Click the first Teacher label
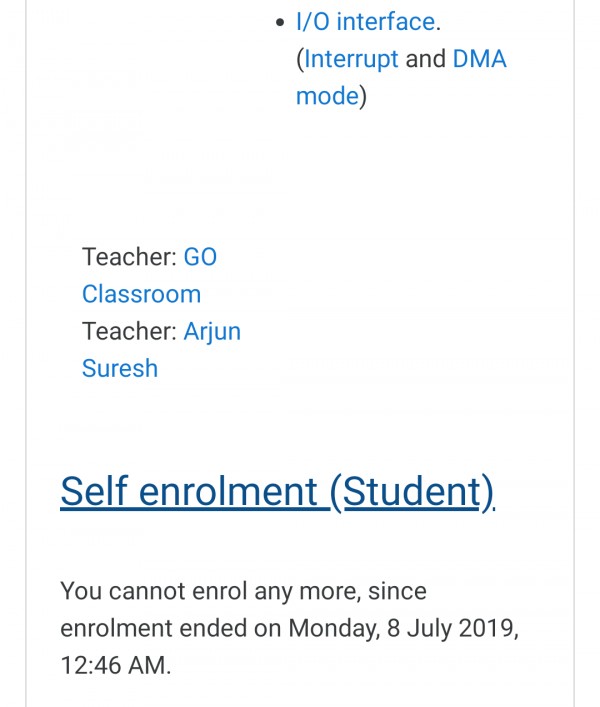 point(128,257)
